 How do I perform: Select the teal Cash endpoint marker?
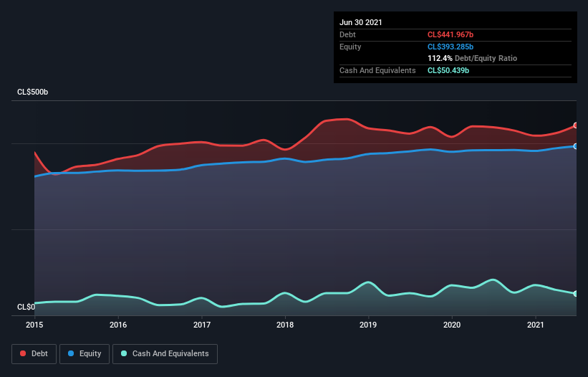coord(576,294)
